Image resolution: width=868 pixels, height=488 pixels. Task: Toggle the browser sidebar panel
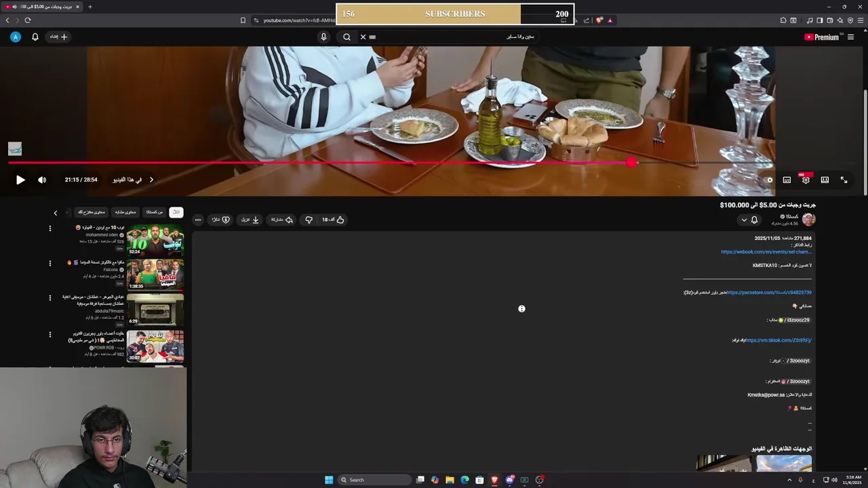coord(819,20)
